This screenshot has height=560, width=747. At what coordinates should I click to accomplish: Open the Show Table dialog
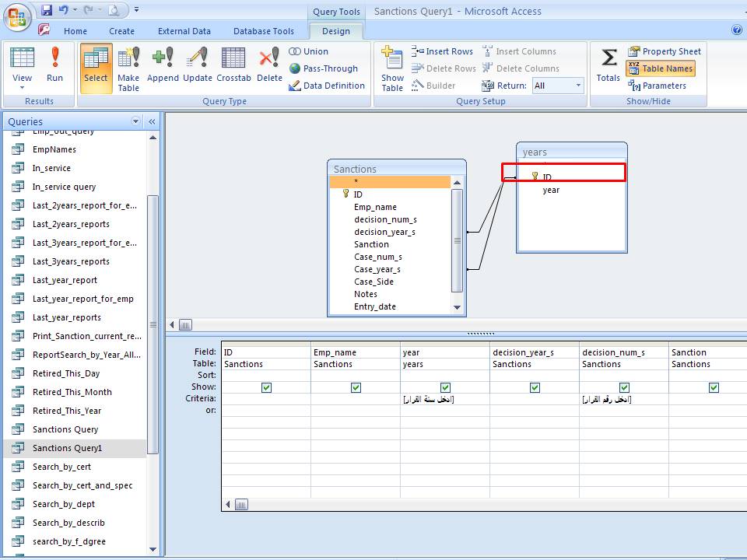coord(392,68)
